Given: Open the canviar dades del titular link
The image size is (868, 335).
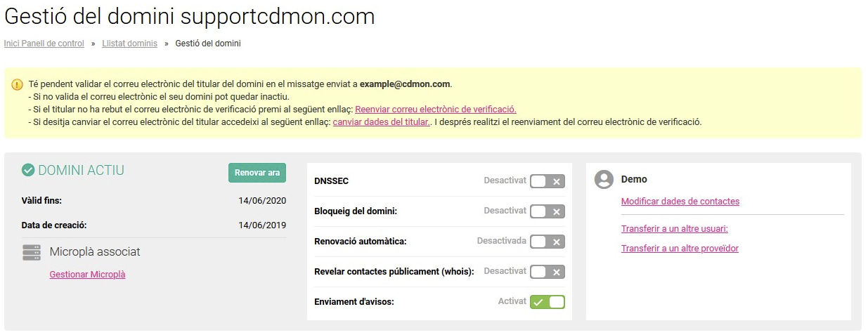Looking at the screenshot, I should point(381,121).
